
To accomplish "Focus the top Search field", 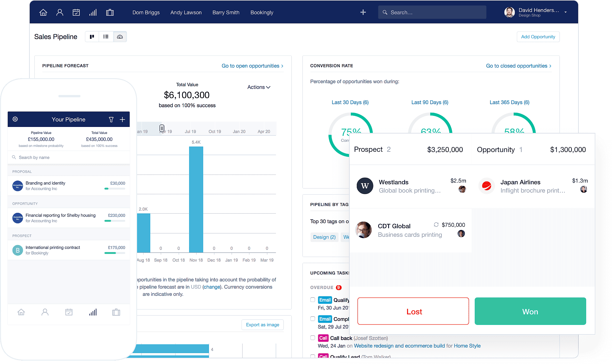I will [x=432, y=13].
